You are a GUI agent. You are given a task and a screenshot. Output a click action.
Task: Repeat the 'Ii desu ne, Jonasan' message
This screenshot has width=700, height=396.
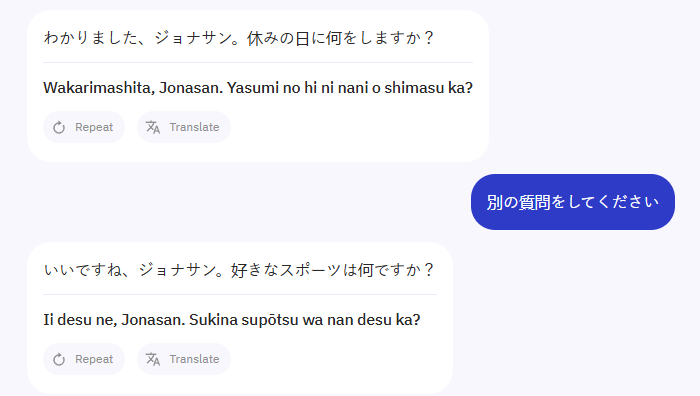(84, 359)
